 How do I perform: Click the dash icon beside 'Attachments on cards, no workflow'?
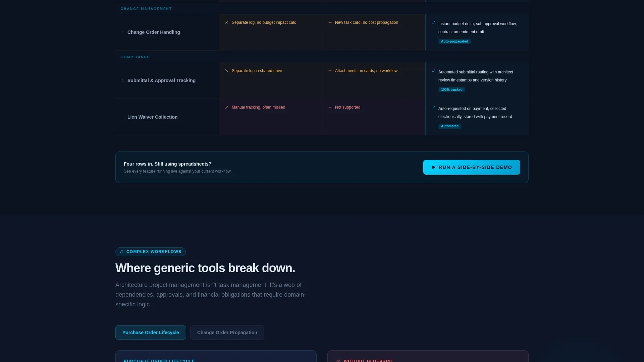click(x=330, y=71)
